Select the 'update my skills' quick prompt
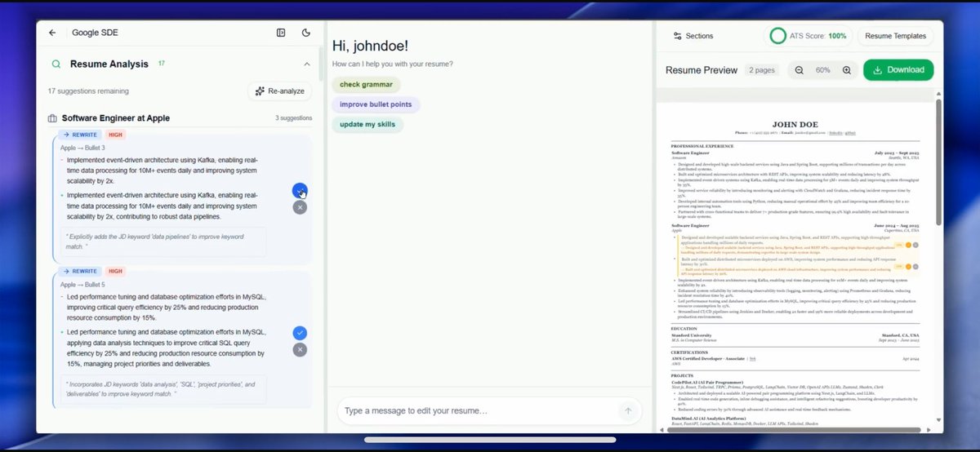 coord(367,124)
